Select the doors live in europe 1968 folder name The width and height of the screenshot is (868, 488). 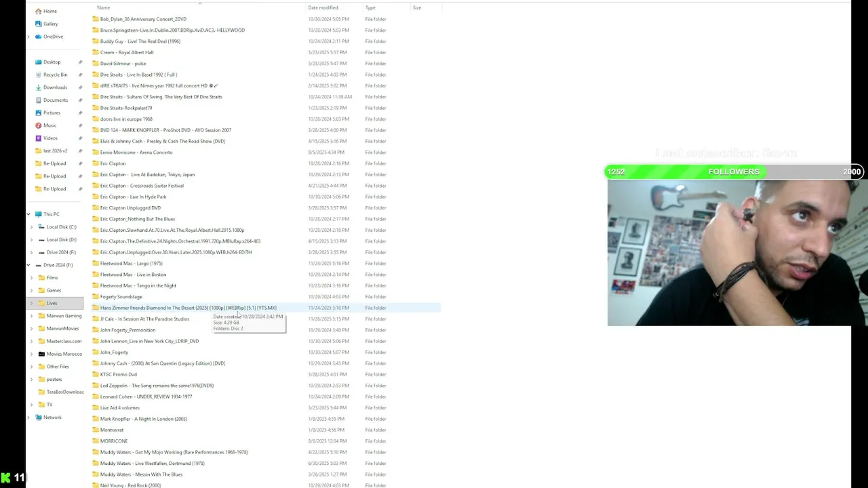click(x=126, y=119)
